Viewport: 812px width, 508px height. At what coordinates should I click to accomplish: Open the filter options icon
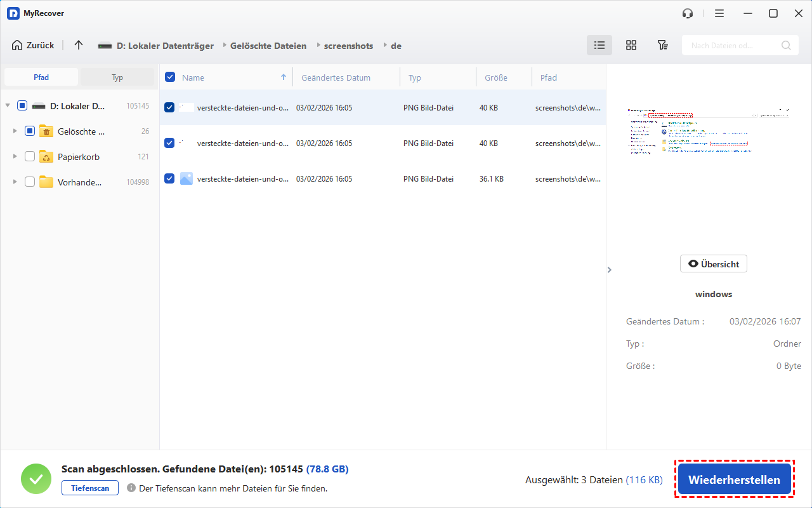[662, 45]
